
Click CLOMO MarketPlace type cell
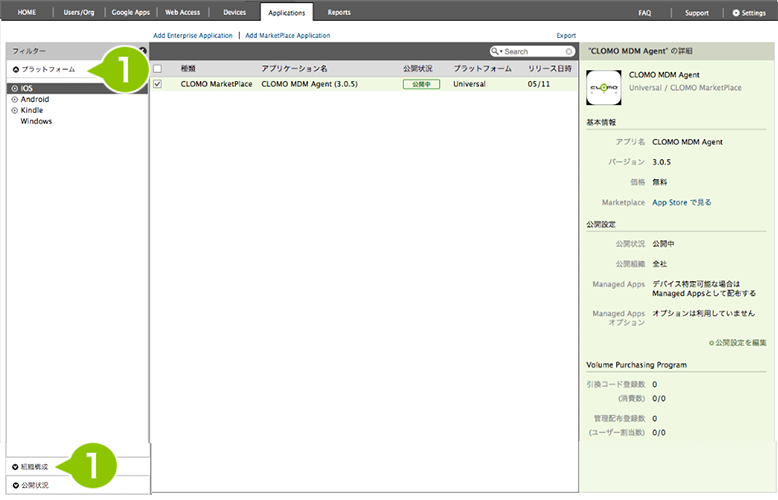pos(216,84)
